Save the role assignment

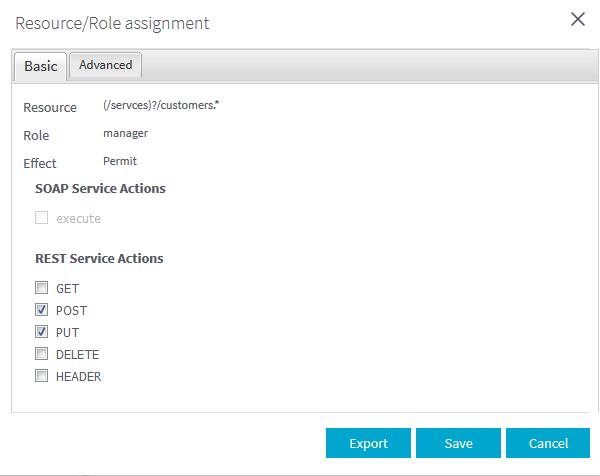click(458, 443)
